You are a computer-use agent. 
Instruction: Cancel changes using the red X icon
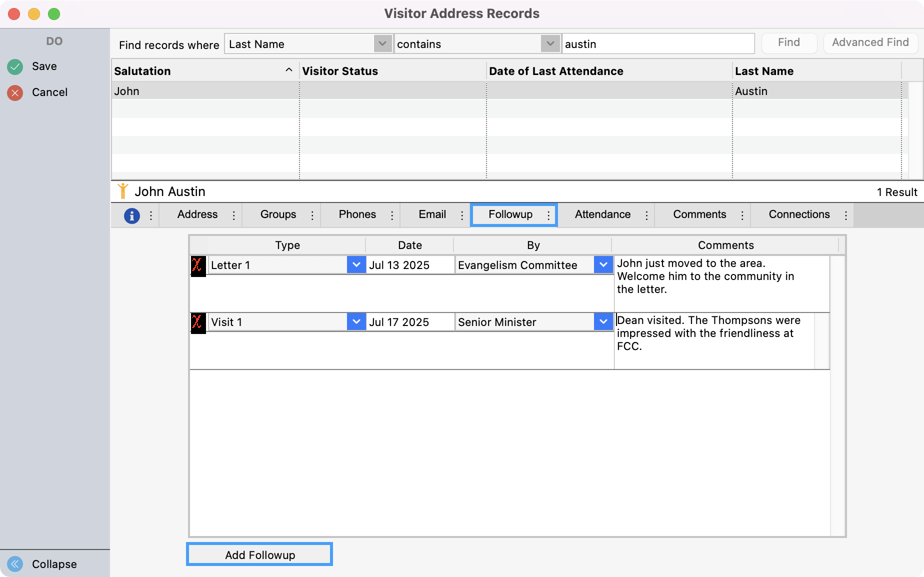[x=14, y=92]
